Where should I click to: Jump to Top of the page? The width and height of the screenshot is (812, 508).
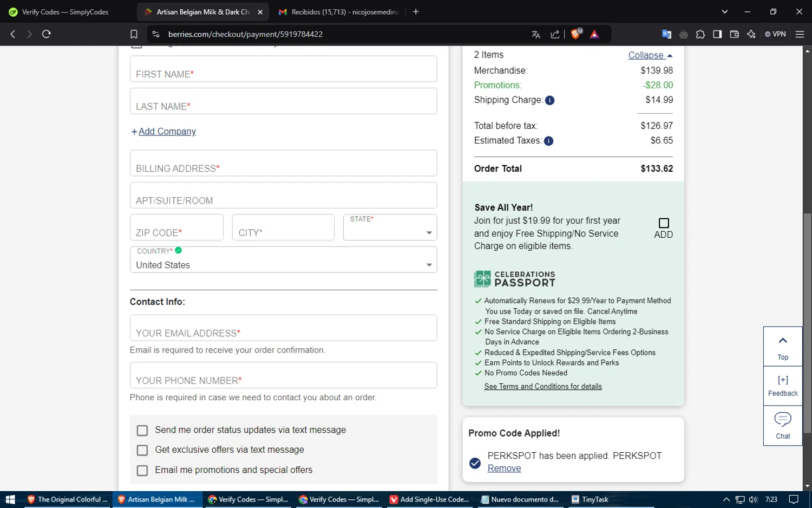(783, 347)
